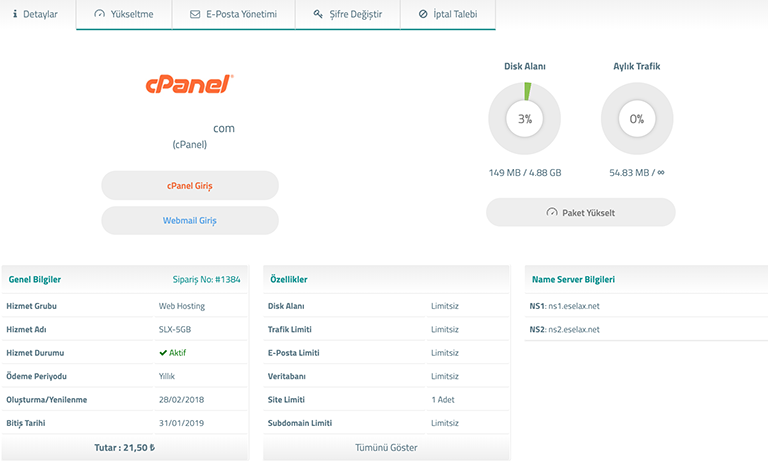768x472 pixels.
Task: Click the E-Posta Limiti row label
Action: [293, 353]
